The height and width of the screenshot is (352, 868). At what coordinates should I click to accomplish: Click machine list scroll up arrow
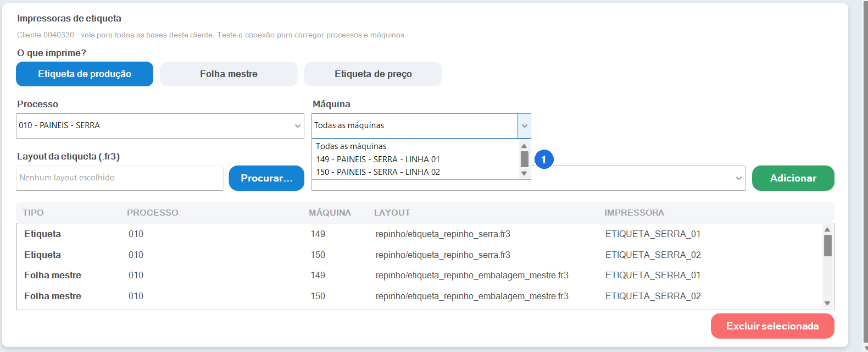coord(524,146)
